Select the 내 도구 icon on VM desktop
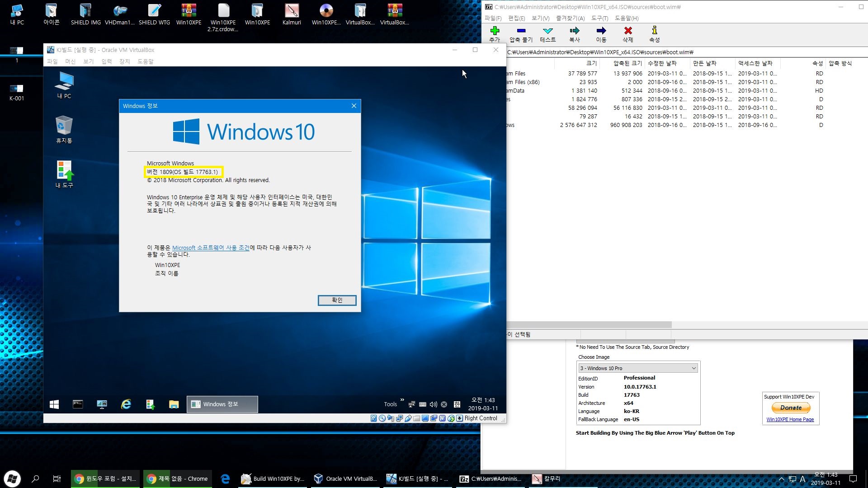868x488 pixels. click(x=64, y=174)
